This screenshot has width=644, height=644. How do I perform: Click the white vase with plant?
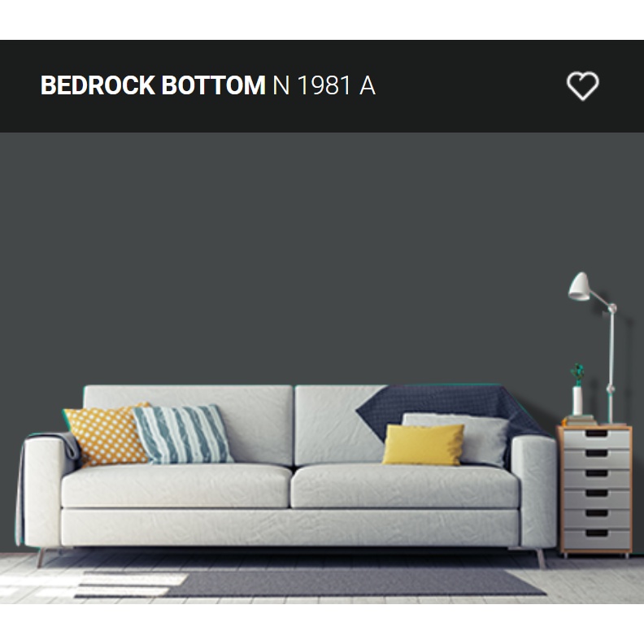point(577,390)
